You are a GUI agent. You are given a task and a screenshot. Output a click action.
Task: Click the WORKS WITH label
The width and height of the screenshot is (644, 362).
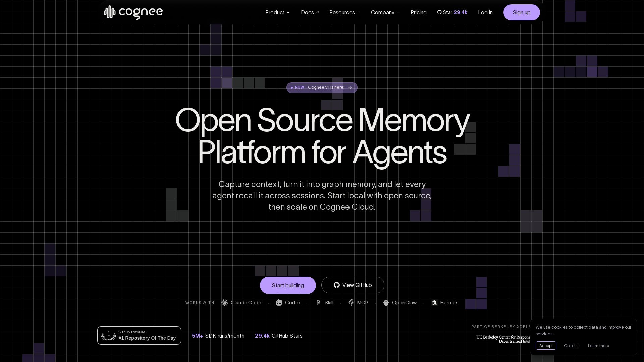click(200, 303)
